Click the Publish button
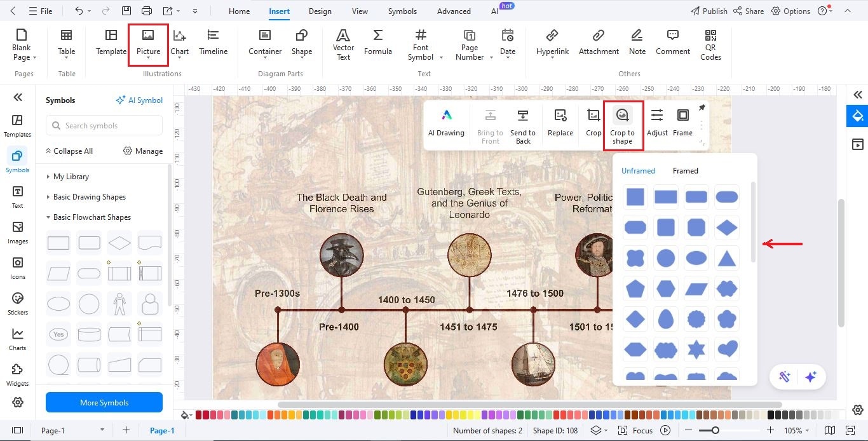Image resolution: width=868 pixels, height=441 pixels. [709, 11]
